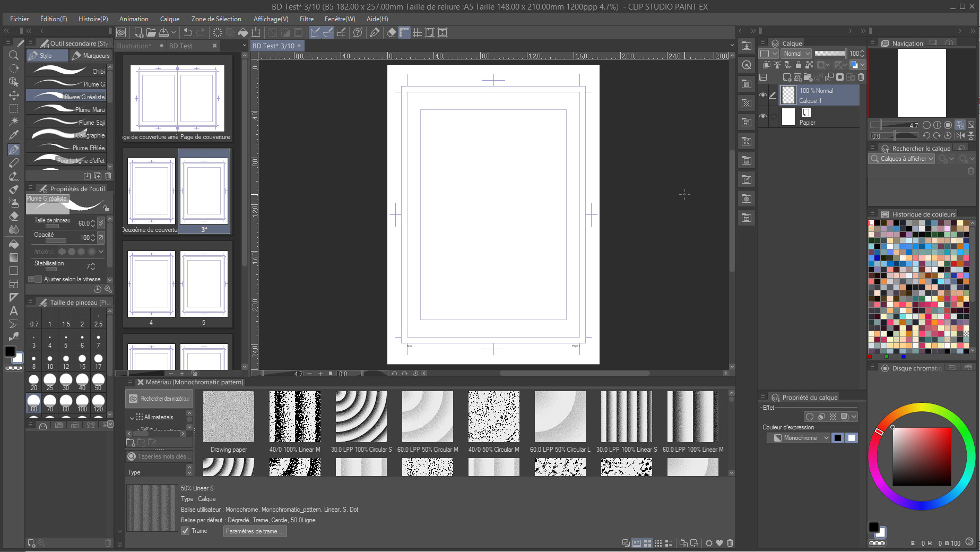Switch to Marqueurs sub tool group
This screenshot has height=552, width=980.
pos(91,55)
